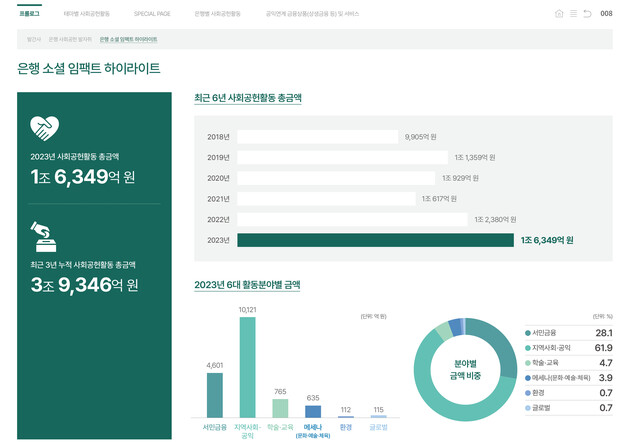The height and width of the screenshot is (442, 640).
Task: Click 지역사회·공익 legend color dot
Action: (x=527, y=348)
